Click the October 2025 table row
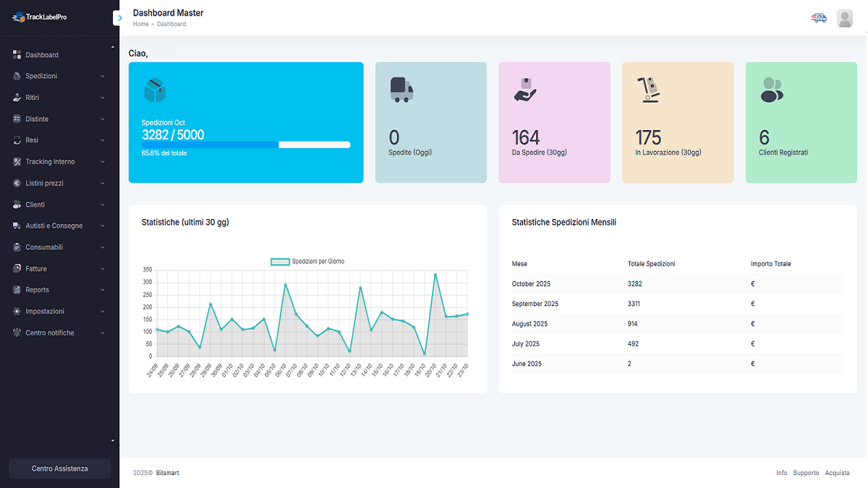Image resolution: width=868 pixels, height=488 pixels. coord(678,283)
